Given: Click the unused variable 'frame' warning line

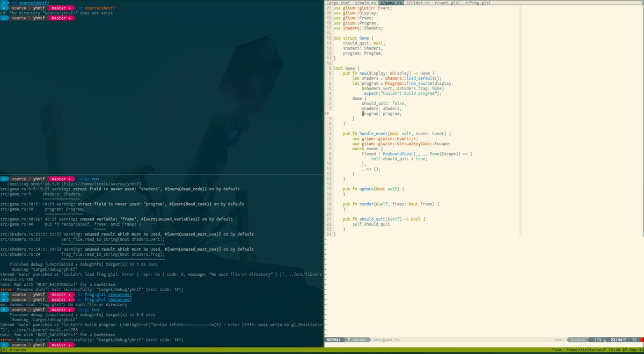Looking at the screenshot, I should pos(116,219).
